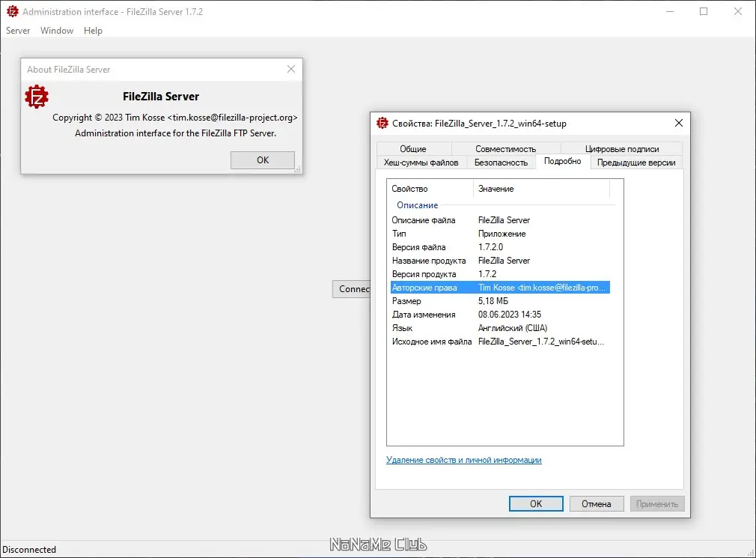The height and width of the screenshot is (558, 756).
Task: Click the value 1.7.2.0
Action: 490,247
